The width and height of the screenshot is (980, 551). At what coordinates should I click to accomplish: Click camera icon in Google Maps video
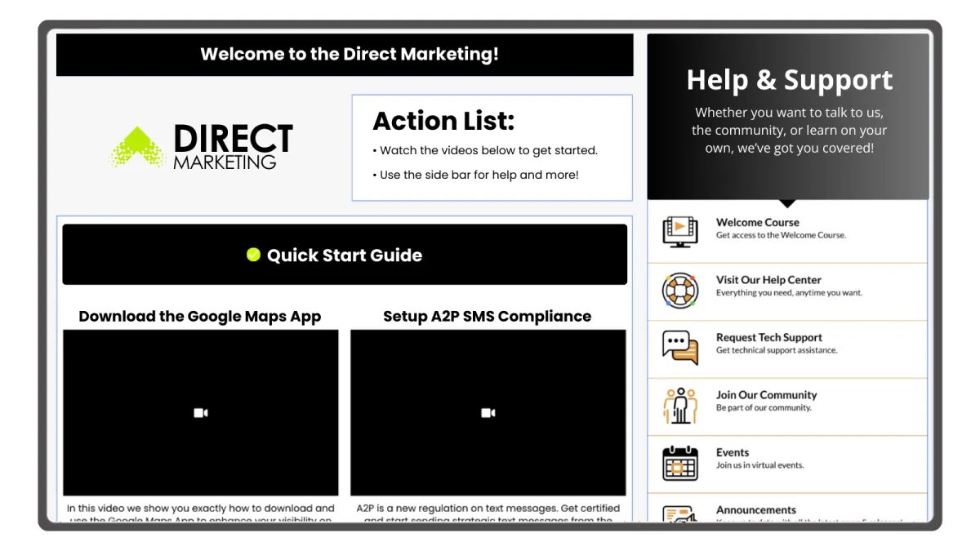[x=201, y=413]
